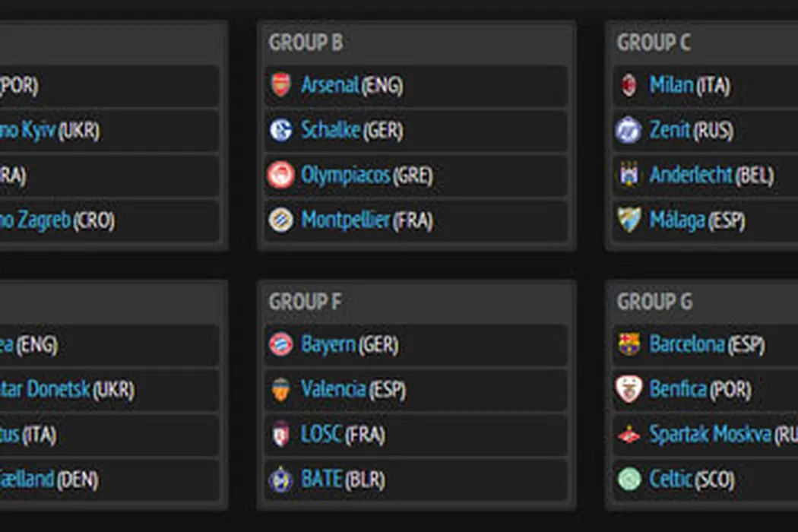798x532 pixels.
Task: Click the Benfica club crest icon
Action: click(x=629, y=390)
